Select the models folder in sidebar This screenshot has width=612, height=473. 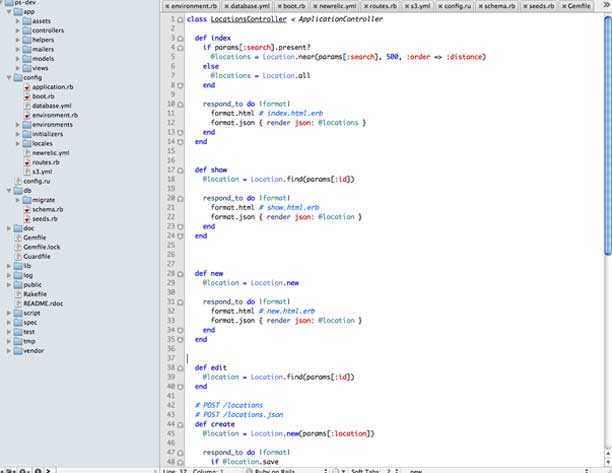(x=43, y=59)
